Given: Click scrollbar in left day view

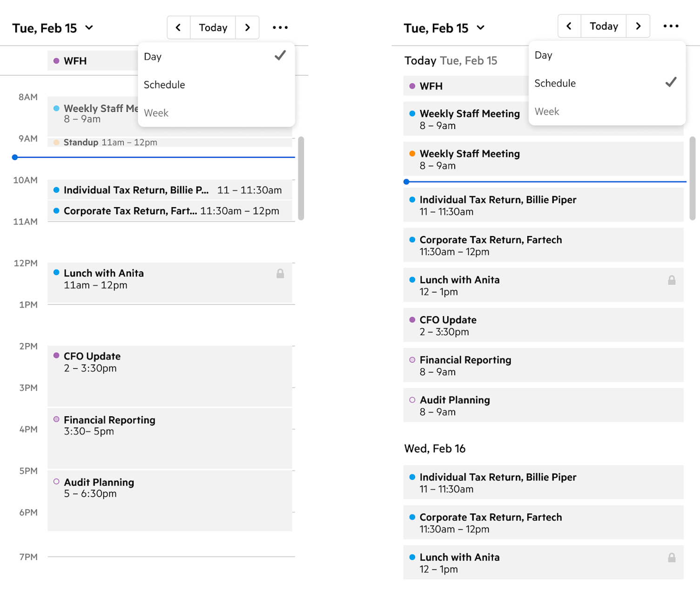Looking at the screenshot, I should (x=301, y=178).
